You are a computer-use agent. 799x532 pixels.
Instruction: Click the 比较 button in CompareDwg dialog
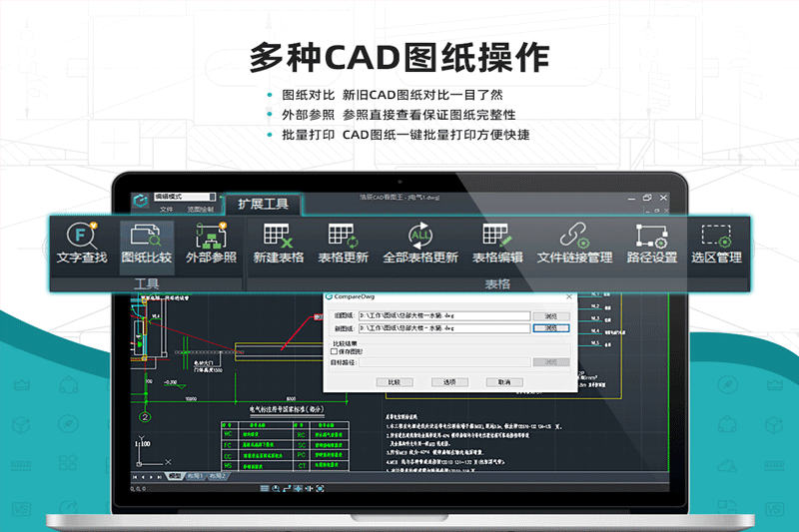[x=394, y=382]
